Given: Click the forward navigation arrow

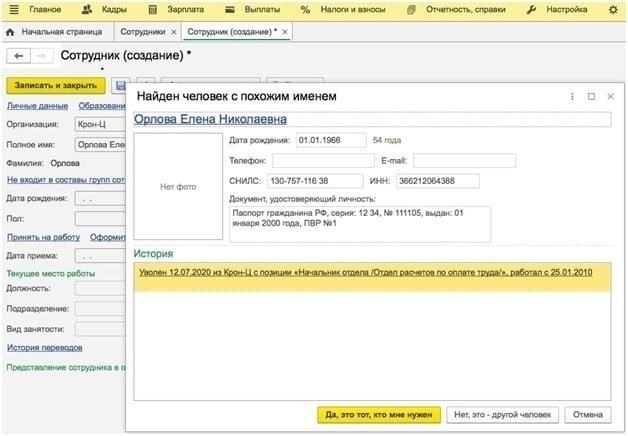Looking at the screenshot, I should click(42, 56).
